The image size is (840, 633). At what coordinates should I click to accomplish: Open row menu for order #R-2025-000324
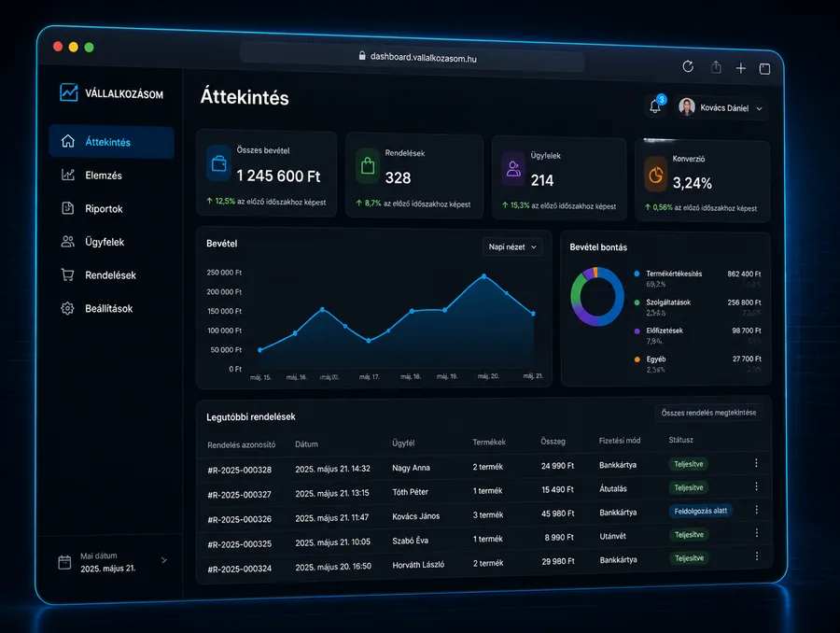tap(756, 556)
